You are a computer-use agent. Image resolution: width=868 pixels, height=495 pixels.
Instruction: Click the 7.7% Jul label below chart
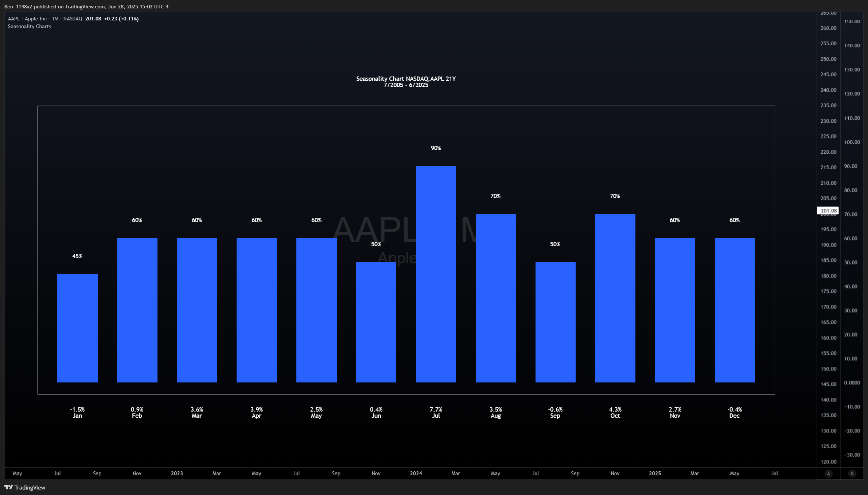(x=436, y=412)
